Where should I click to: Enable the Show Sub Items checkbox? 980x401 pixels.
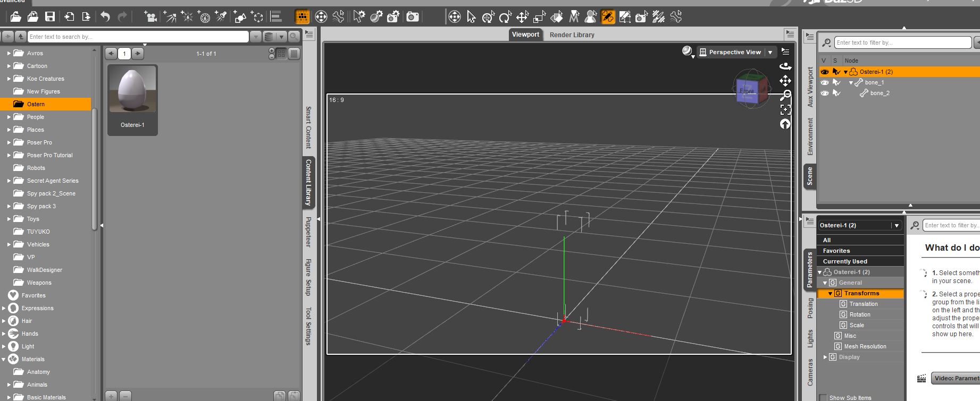click(x=823, y=398)
